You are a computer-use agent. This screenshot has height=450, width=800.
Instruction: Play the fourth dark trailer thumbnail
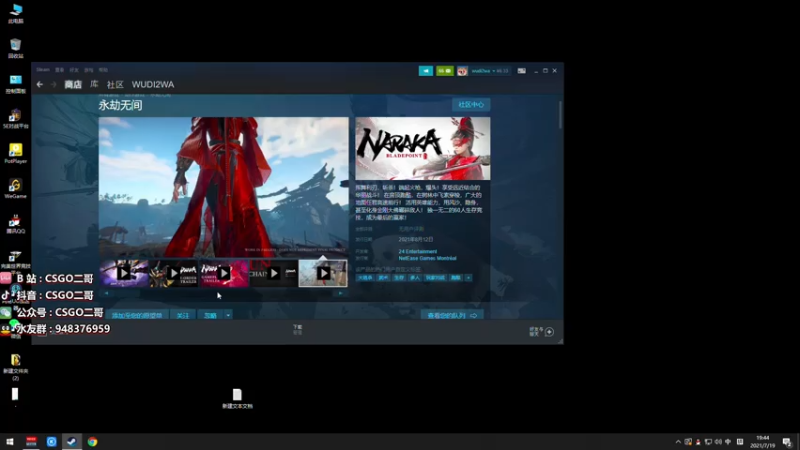(273, 273)
